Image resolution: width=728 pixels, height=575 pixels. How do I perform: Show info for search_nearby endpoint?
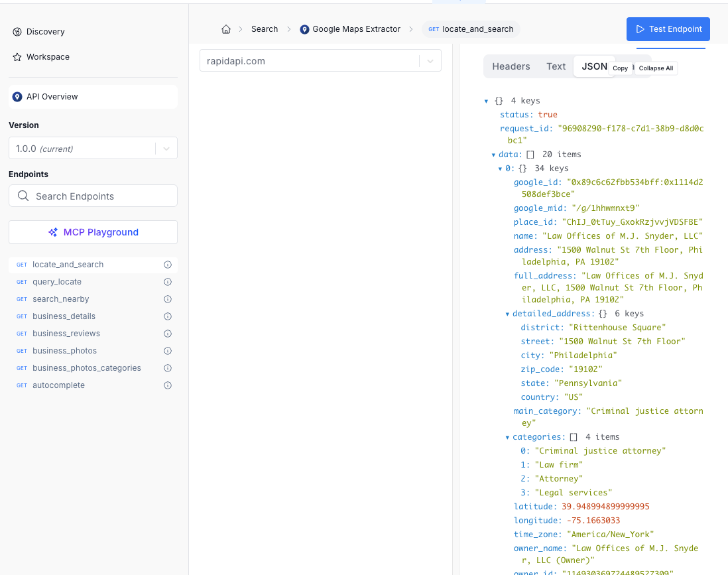coord(168,299)
